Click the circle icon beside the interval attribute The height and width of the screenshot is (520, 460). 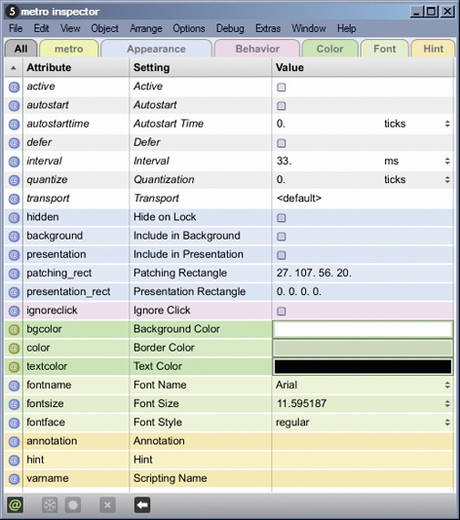(x=14, y=162)
